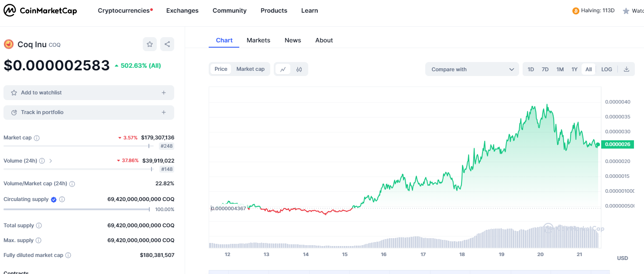Switch to the About tab
The image size is (644, 274).
pyautogui.click(x=324, y=40)
